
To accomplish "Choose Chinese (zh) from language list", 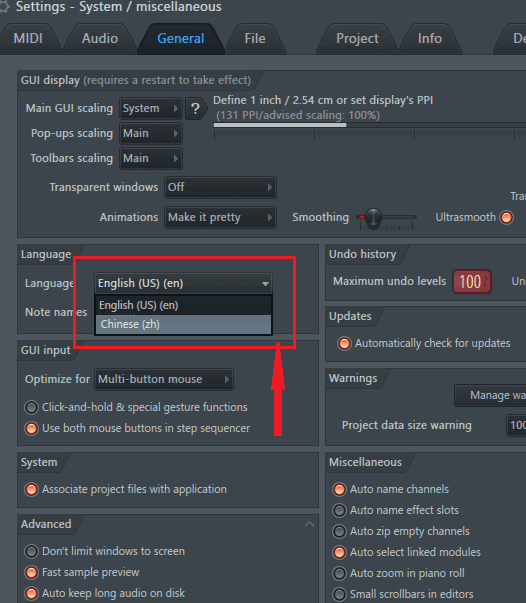I will click(x=183, y=325).
